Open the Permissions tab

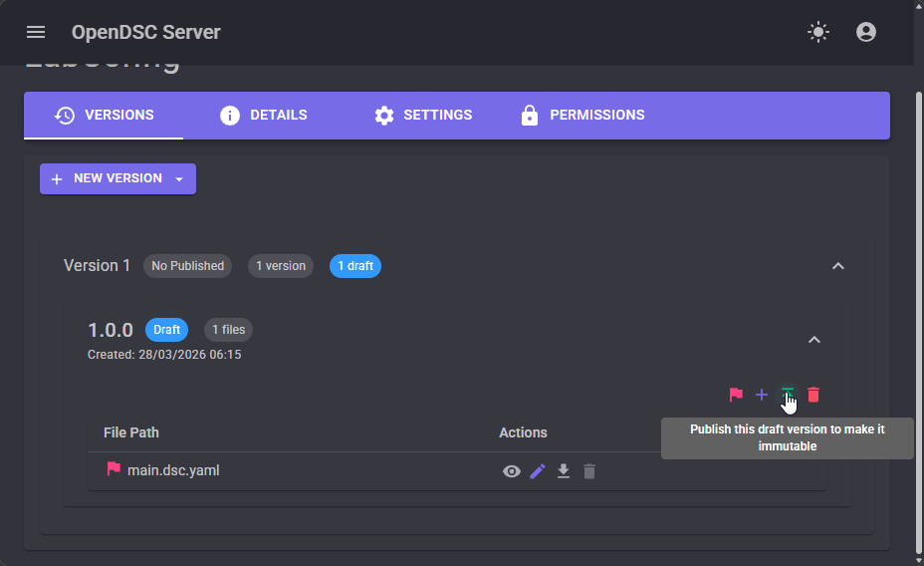582,115
